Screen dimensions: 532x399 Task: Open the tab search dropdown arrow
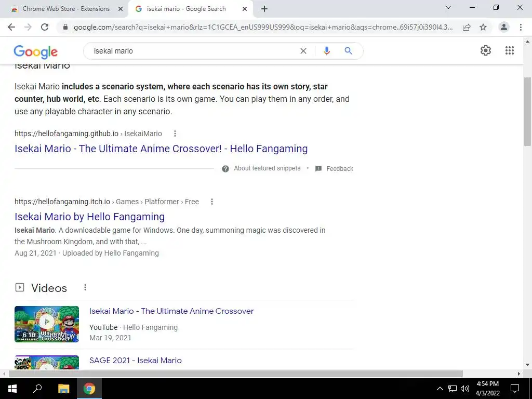point(448,7)
